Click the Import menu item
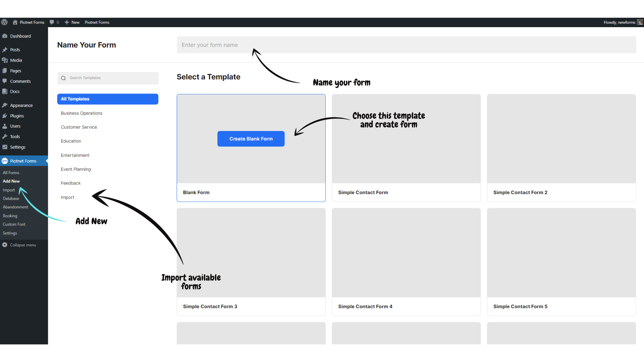 pos(8,190)
